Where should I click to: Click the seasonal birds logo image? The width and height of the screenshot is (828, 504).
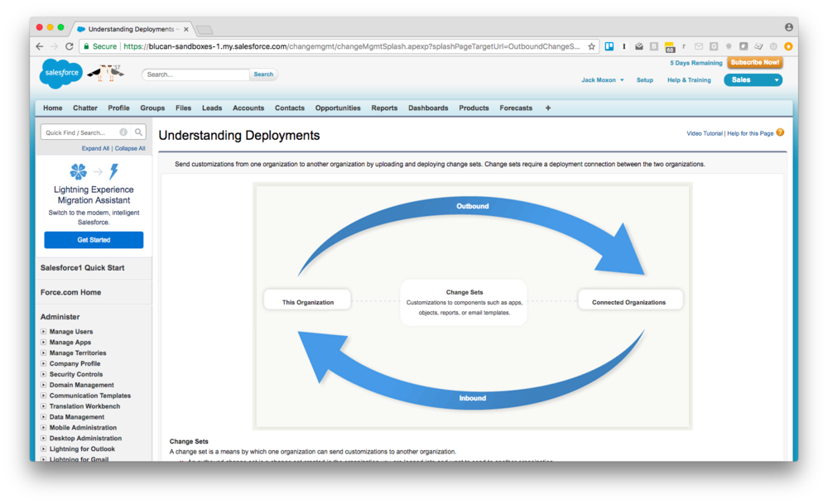point(106,74)
